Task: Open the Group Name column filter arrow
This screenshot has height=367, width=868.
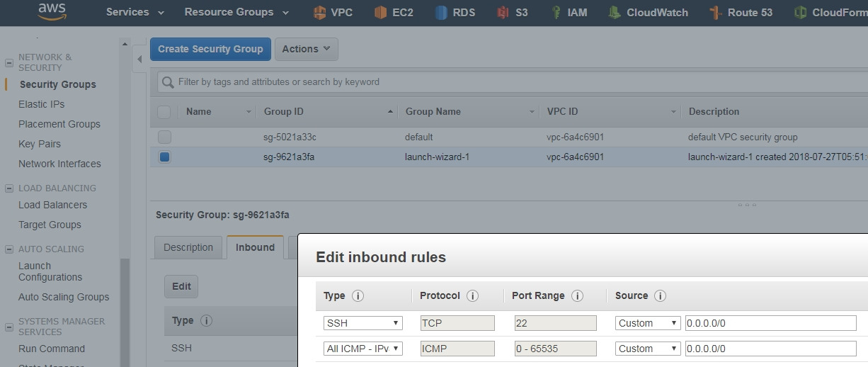Action: [532, 112]
